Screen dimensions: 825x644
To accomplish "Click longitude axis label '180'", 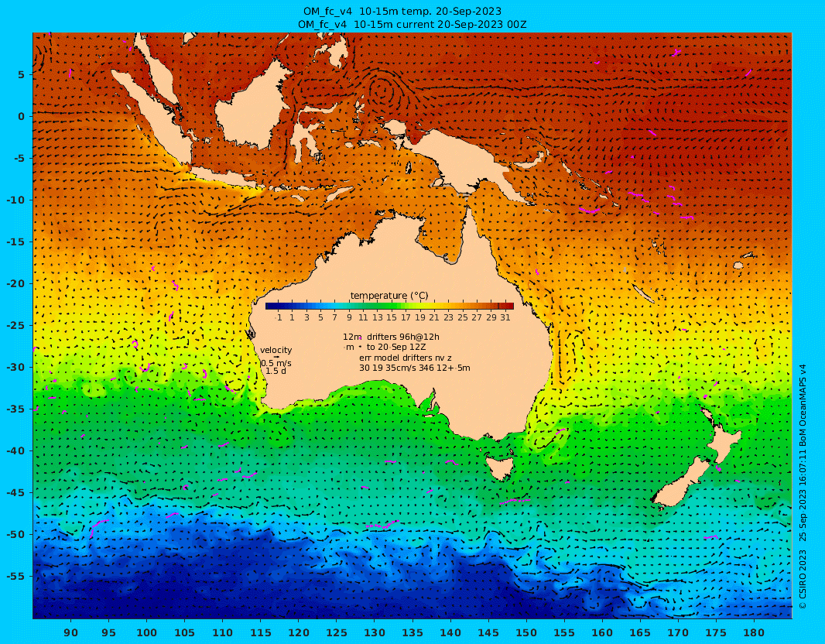I will [754, 632].
